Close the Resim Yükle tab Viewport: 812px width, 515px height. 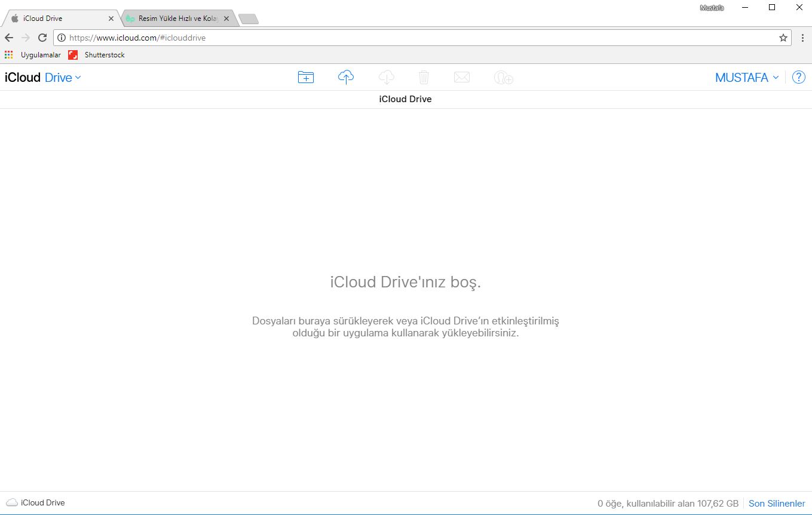click(226, 19)
